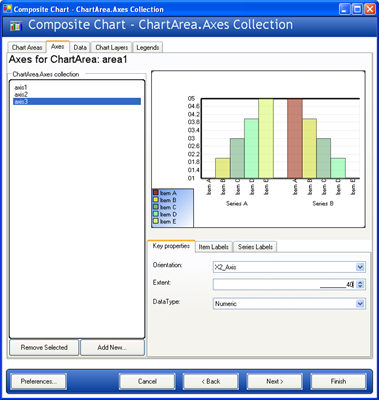Click the Item B legend color swatch
Screen dimensions: 379x400
pyautogui.click(x=156, y=200)
